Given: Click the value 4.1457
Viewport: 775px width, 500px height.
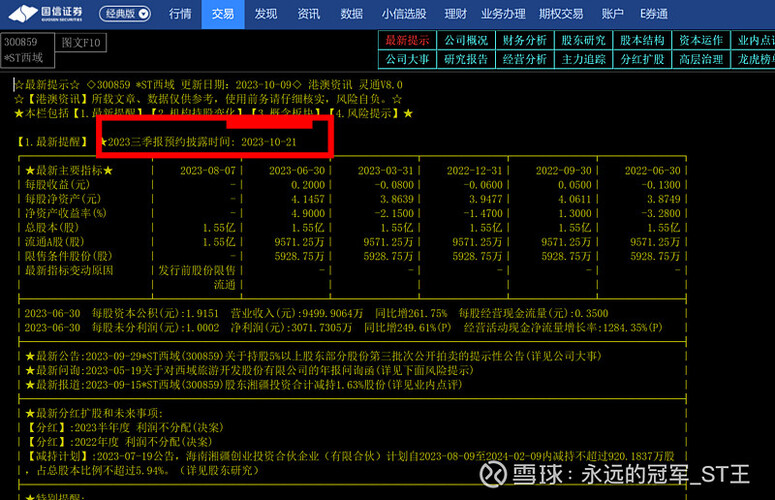Looking at the screenshot, I should tap(308, 199).
